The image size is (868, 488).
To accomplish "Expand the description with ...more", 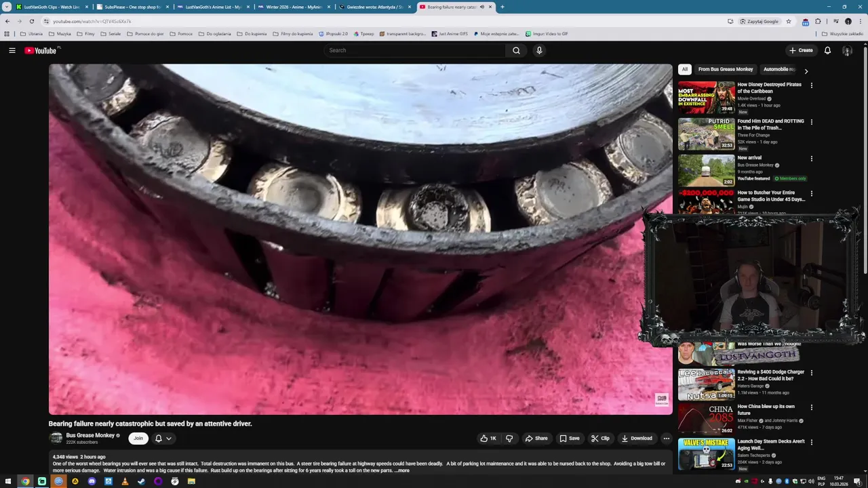I will 401,470.
